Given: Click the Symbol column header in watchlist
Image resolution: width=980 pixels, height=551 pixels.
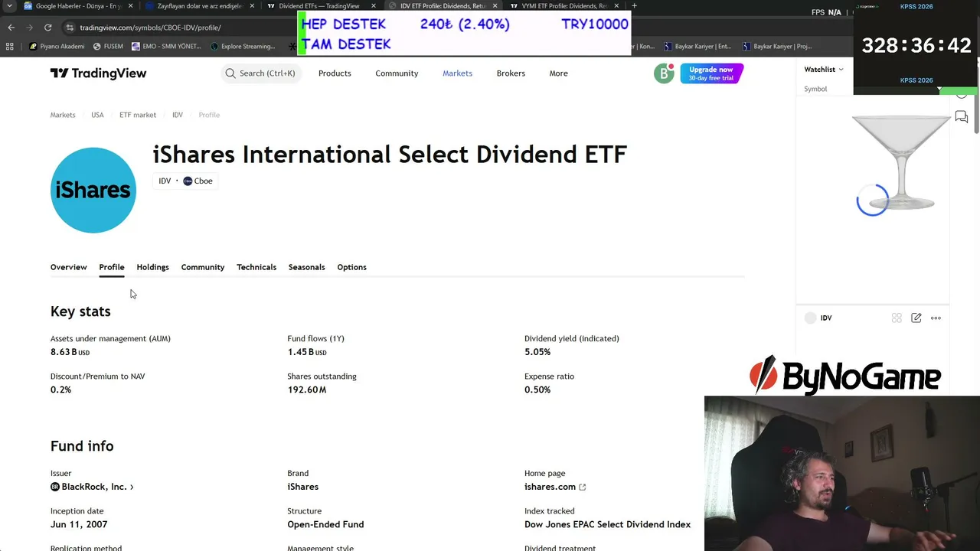Looking at the screenshot, I should 815,89.
